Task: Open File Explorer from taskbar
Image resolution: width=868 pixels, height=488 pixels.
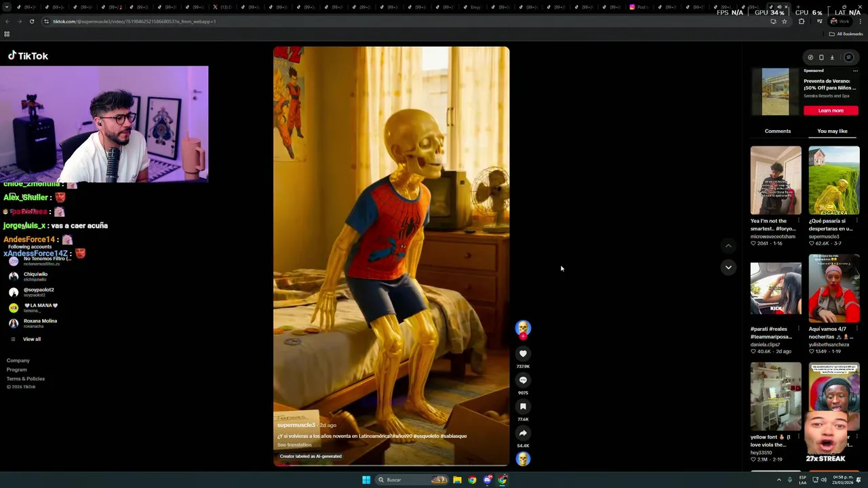Action: (x=457, y=480)
